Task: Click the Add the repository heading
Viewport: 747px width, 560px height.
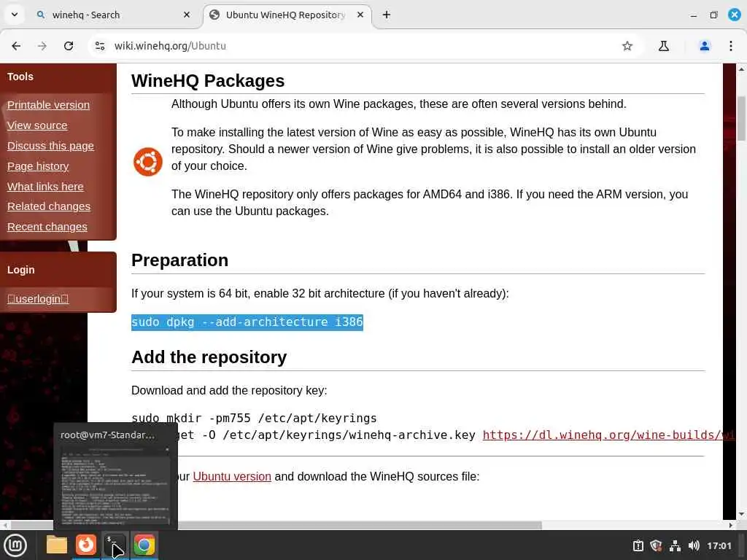Action: click(209, 357)
